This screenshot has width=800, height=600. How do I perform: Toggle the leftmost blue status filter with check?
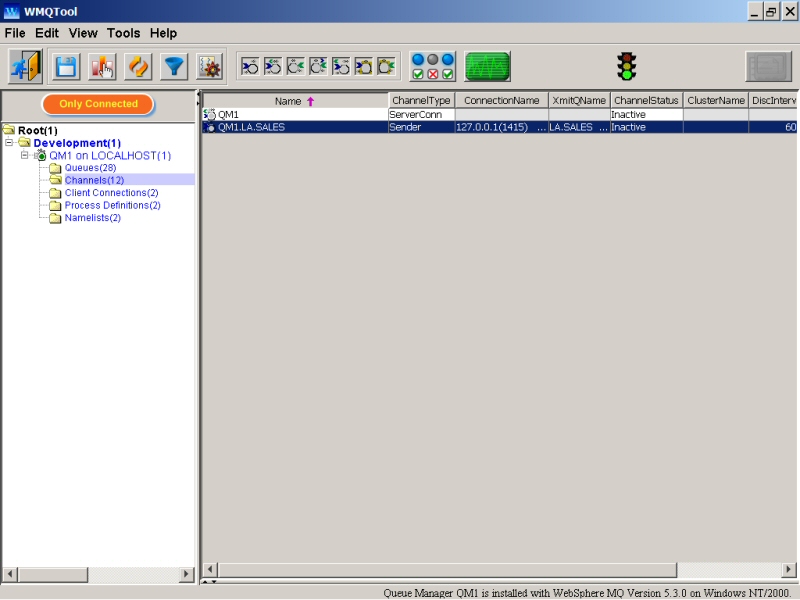418,67
